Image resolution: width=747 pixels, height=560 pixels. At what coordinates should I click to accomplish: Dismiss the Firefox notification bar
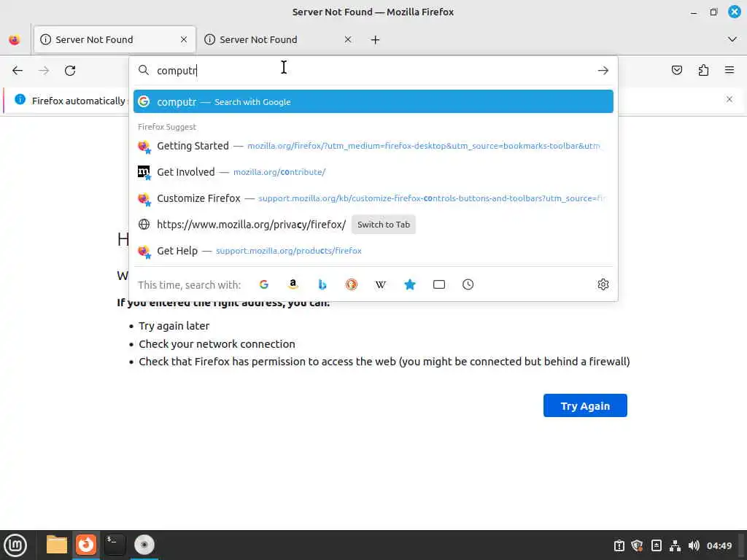(729, 99)
